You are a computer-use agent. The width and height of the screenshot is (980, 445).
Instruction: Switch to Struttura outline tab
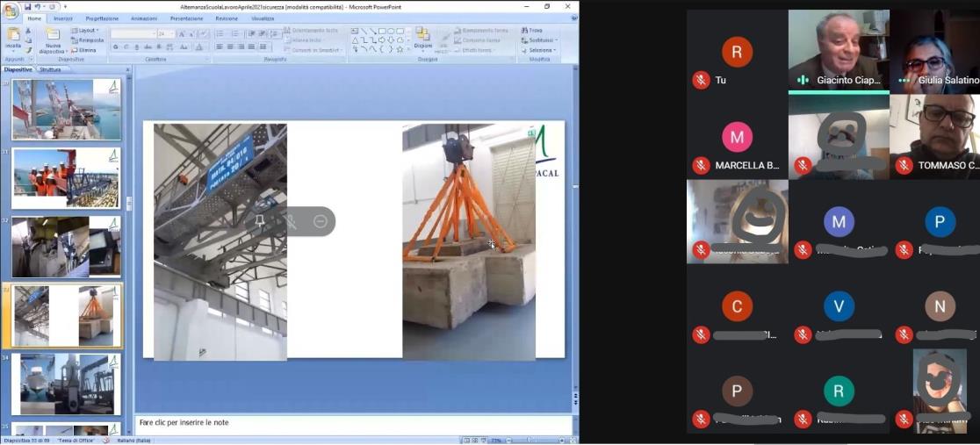point(50,70)
